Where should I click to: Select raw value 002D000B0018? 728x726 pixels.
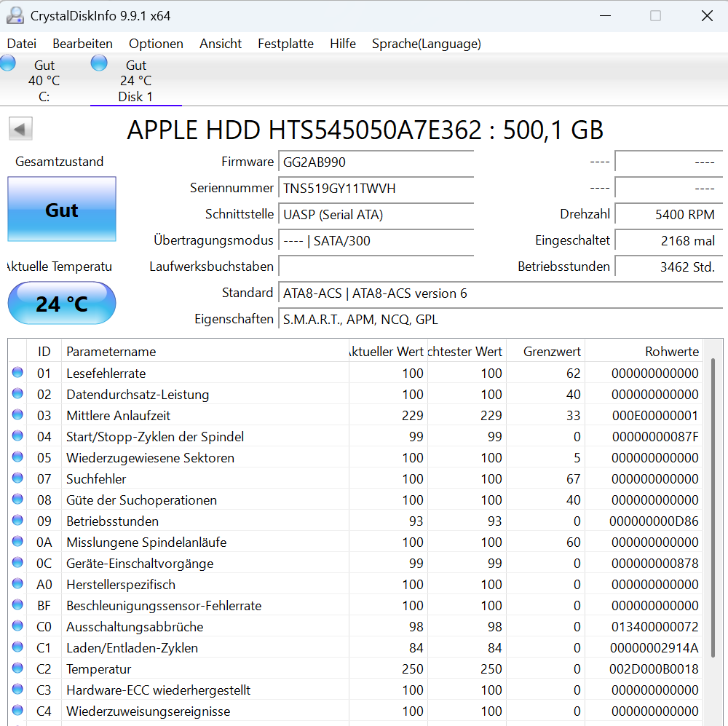(x=654, y=669)
